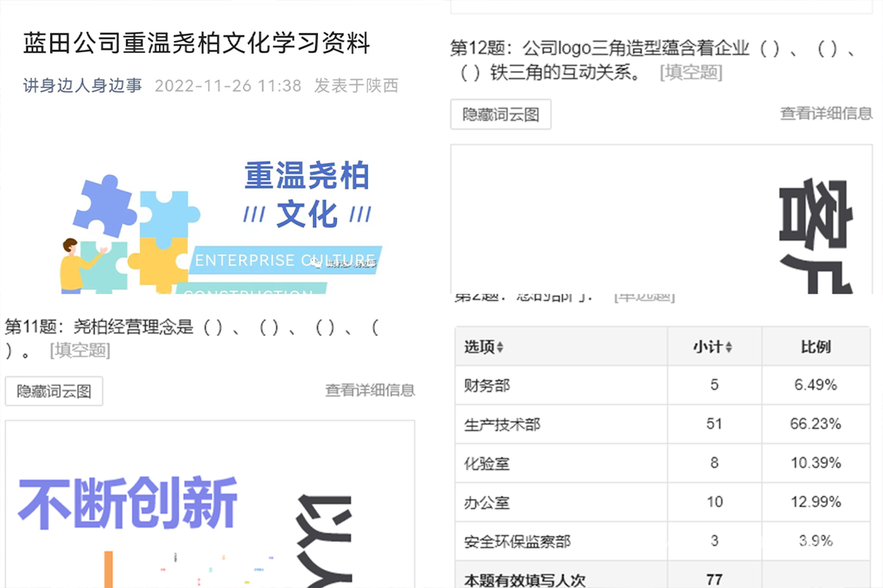Click the 3.9% ratio cell

(x=816, y=541)
